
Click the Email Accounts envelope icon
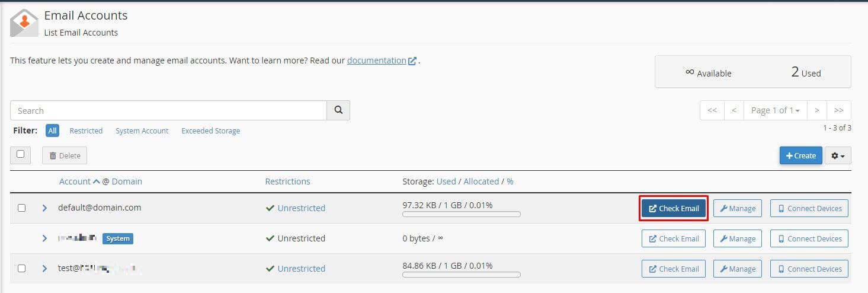click(24, 23)
